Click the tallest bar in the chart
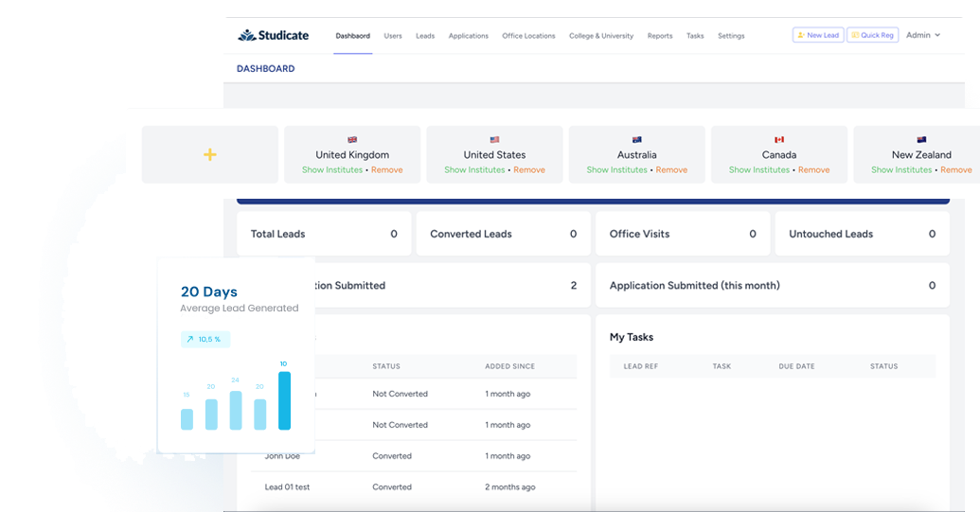The height and width of the screenshot is (512, 980). pos(284,400)
